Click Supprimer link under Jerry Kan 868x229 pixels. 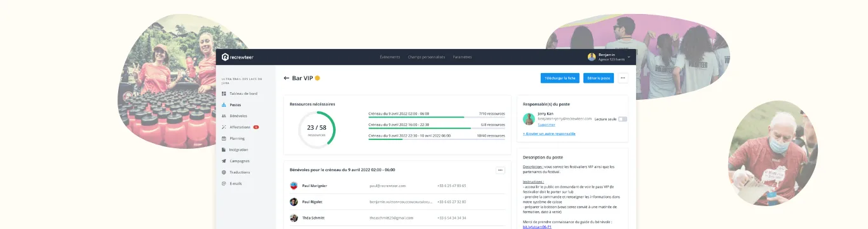click(x=546, y=125)
